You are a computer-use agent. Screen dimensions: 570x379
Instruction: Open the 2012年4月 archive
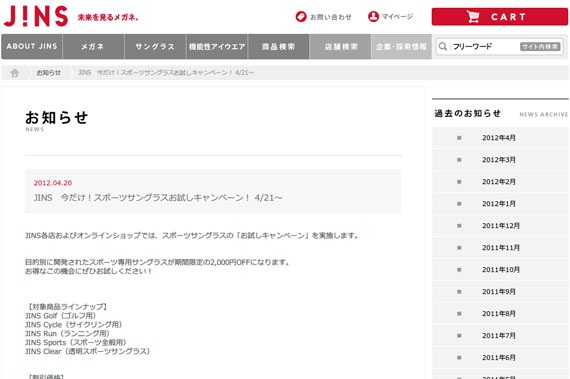click(x=500, y=138)
